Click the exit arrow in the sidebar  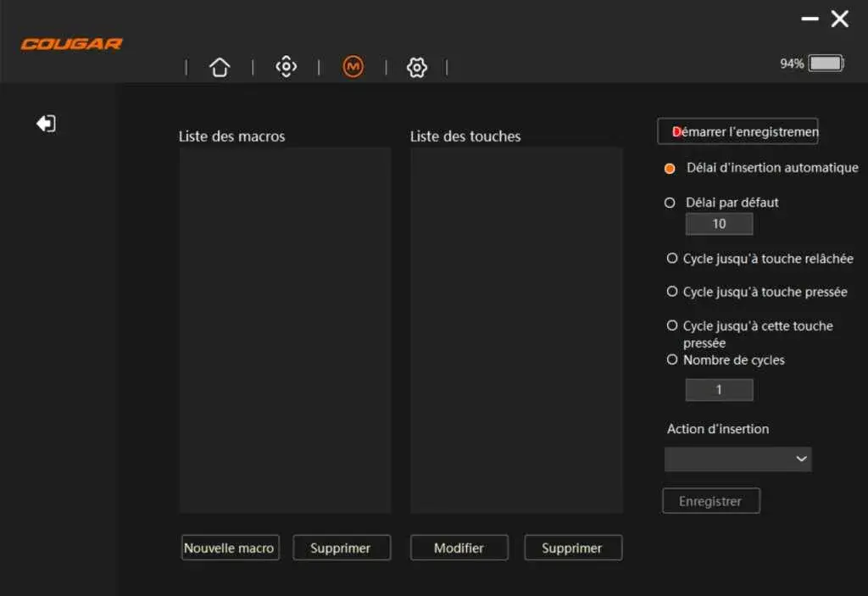point(47,123)
